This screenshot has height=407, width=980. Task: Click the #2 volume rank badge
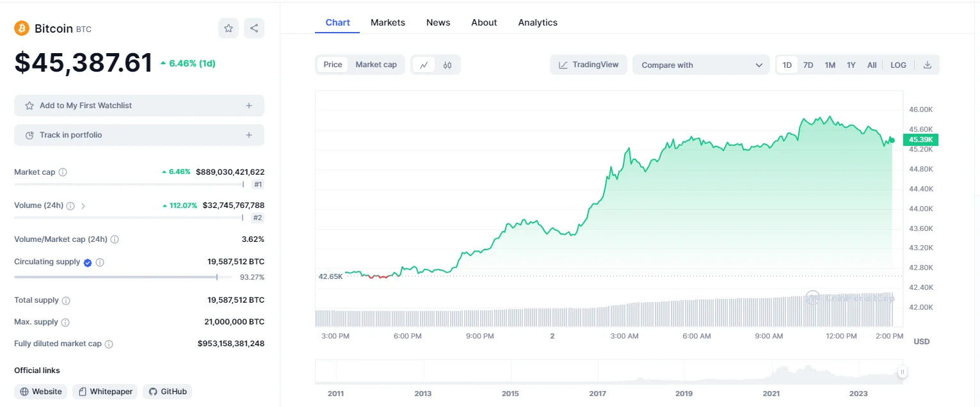click(258, 218)
